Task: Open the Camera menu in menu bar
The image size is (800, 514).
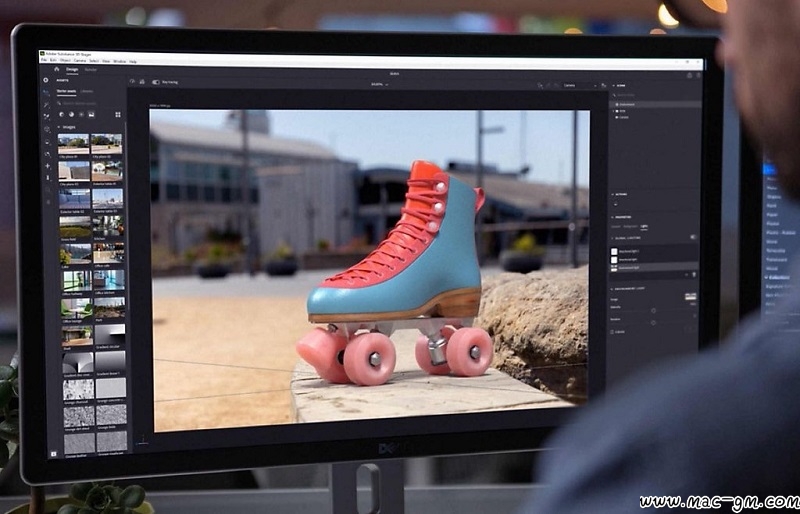Action: [80, 61]
